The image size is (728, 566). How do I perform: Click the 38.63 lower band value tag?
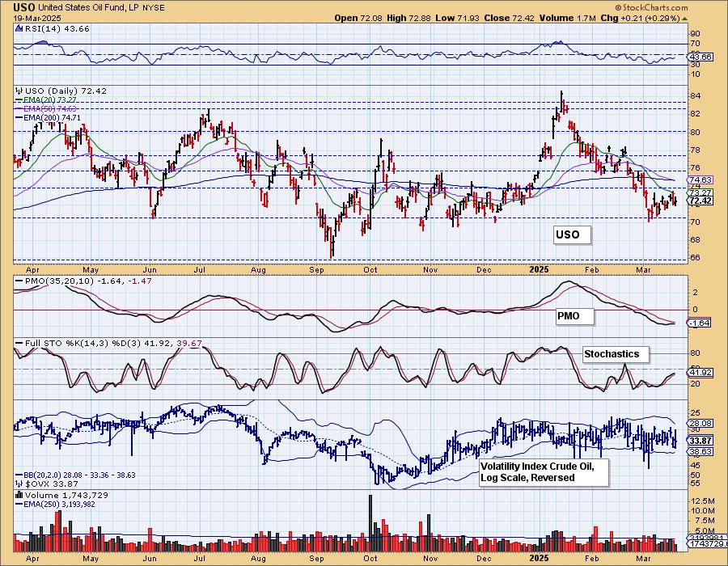click(700, 451)
